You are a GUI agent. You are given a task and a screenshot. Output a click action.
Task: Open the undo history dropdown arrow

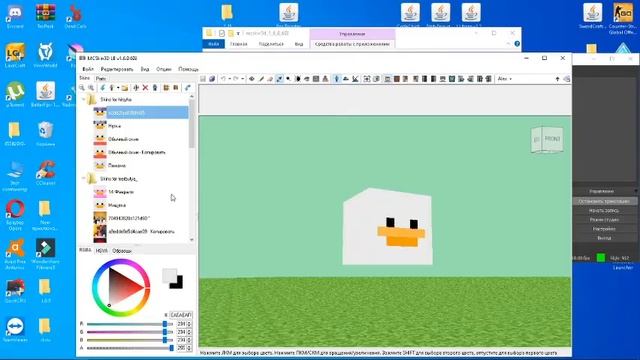[x=229, y=79]
